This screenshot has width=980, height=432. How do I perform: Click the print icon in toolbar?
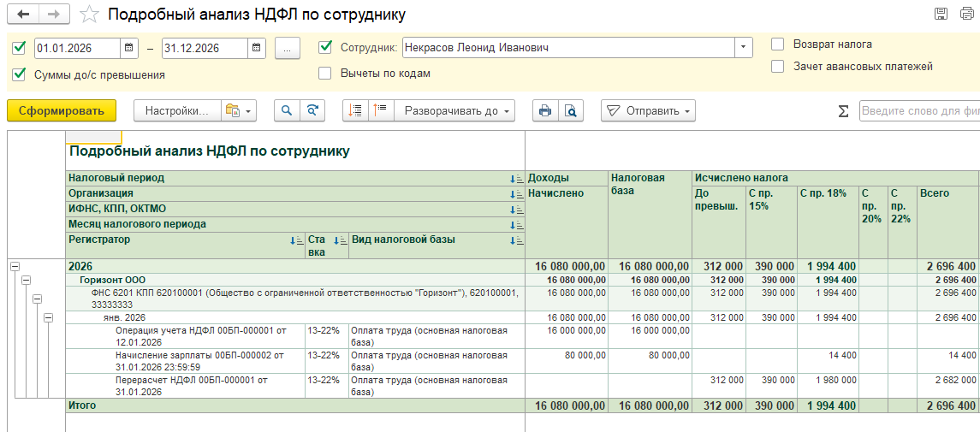click(544, 110)
